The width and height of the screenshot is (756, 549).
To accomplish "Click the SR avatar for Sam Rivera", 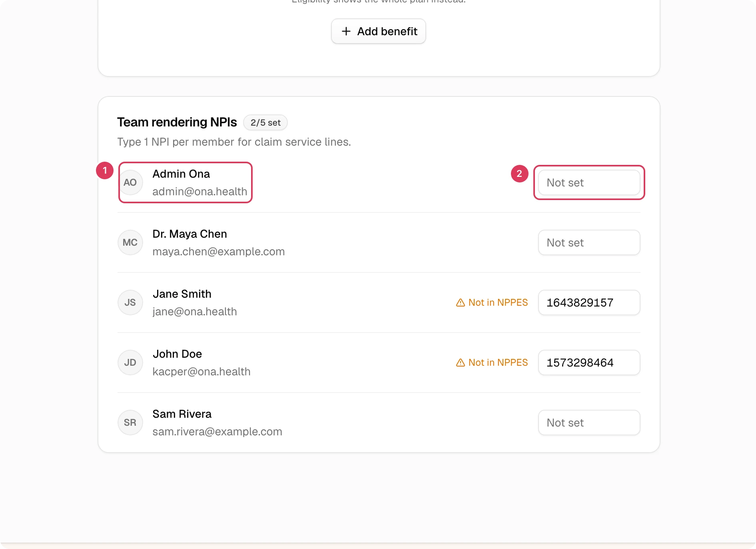I will (x=130, y=423).
